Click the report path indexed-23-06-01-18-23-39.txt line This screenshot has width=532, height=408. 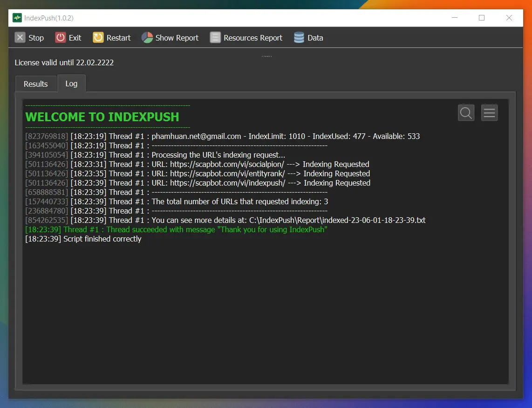(225, 220)
